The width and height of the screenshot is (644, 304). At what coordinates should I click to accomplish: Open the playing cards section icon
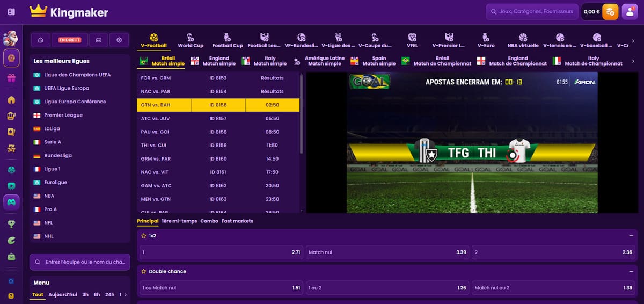[x=11, y=132]
